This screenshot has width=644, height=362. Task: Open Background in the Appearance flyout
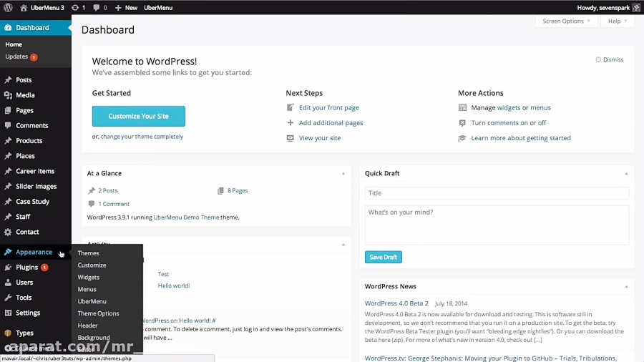coord(94,338)
